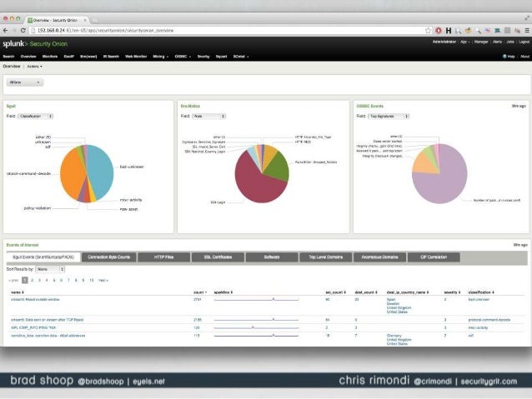Click the large crimson Bro Notice pie slice
The image size is (532, 399).
coord(254,183)
